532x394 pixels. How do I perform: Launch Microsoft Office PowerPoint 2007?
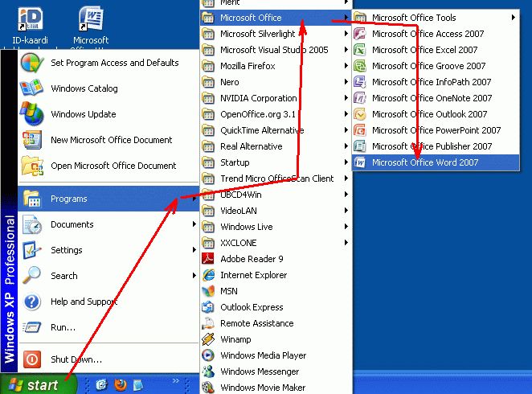pos(436,130)
